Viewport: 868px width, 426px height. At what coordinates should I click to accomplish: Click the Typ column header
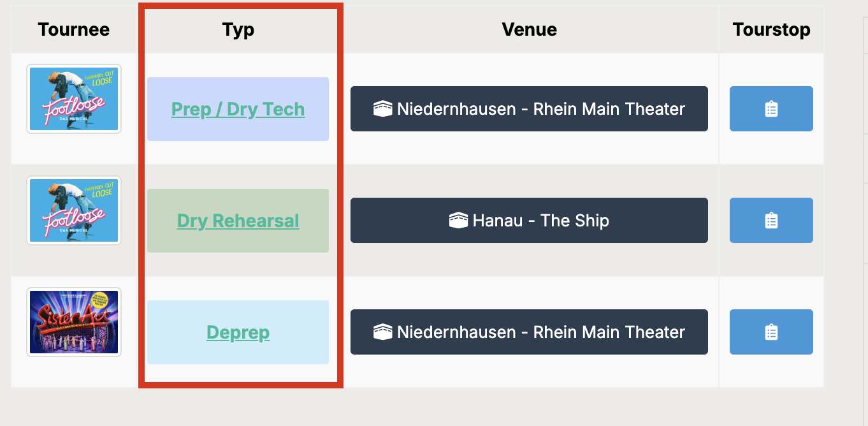tap(238, 29)
